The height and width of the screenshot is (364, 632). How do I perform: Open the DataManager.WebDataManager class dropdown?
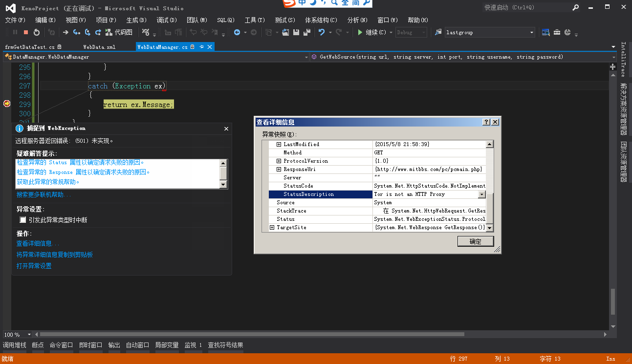306,57
